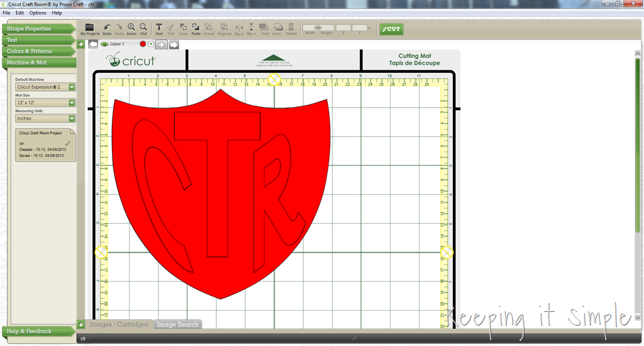Open the Help & Feedback panel
This screenshot has width=644, height=346.
[x=38, y=331]
